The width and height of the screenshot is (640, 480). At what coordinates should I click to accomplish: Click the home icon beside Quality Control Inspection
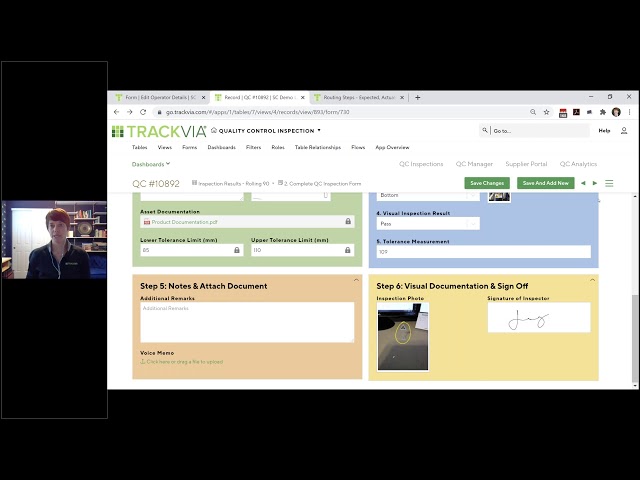coord(213,130)
